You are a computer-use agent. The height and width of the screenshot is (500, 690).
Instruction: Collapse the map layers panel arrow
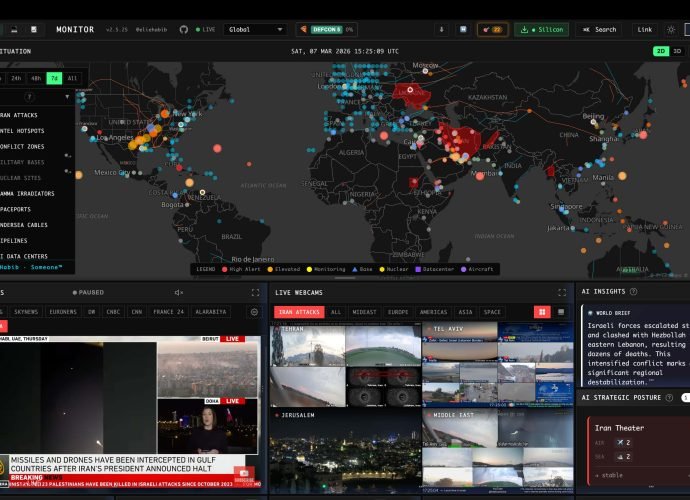pos(67,97)
